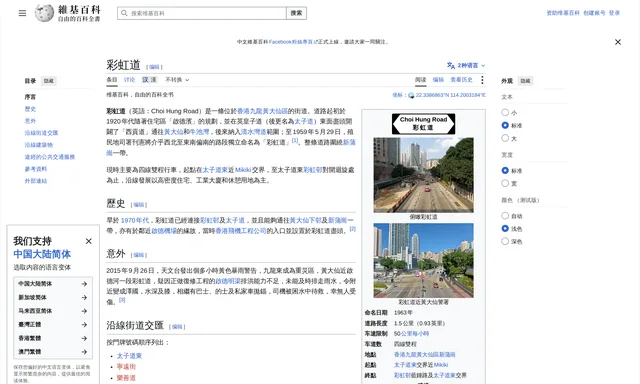The height and width of the screenshot is (384, 640).
Task: Open the hamburger main menu
Action: click(x=22, y=13)
